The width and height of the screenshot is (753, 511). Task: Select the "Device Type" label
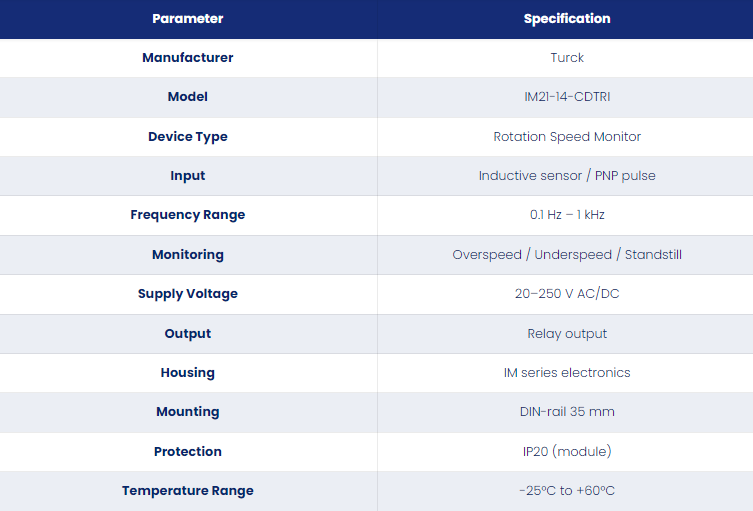point(188,137)
